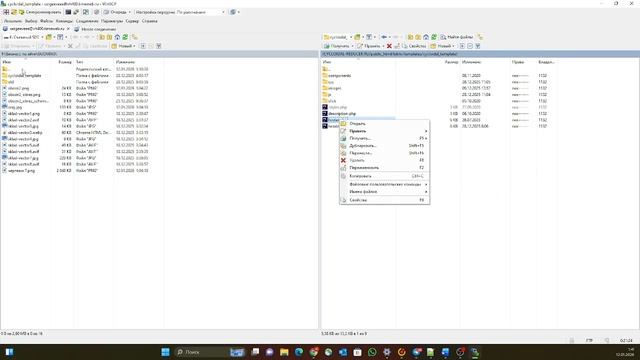Open the Справка menu
Image resolution: width=640 pixels, height=360 pixels.
(x=149, y=21)
